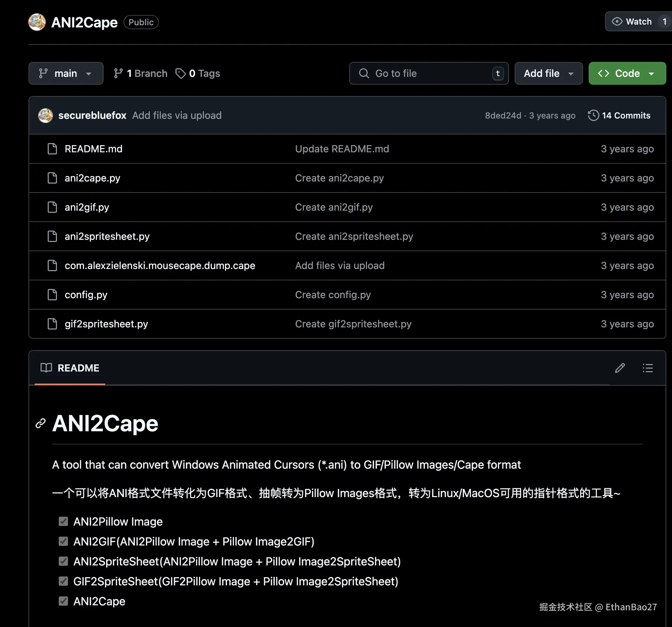
Task: Click the file icon beside config.py
Action: pyautogui.click(x=52, y=295)
